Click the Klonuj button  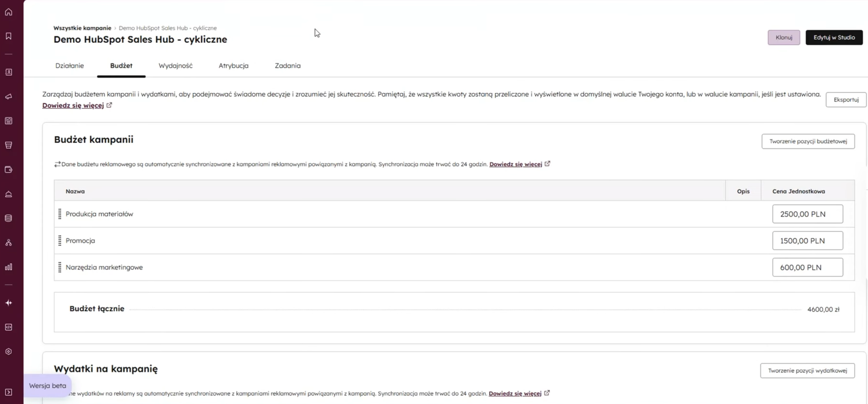coord(784,38)
